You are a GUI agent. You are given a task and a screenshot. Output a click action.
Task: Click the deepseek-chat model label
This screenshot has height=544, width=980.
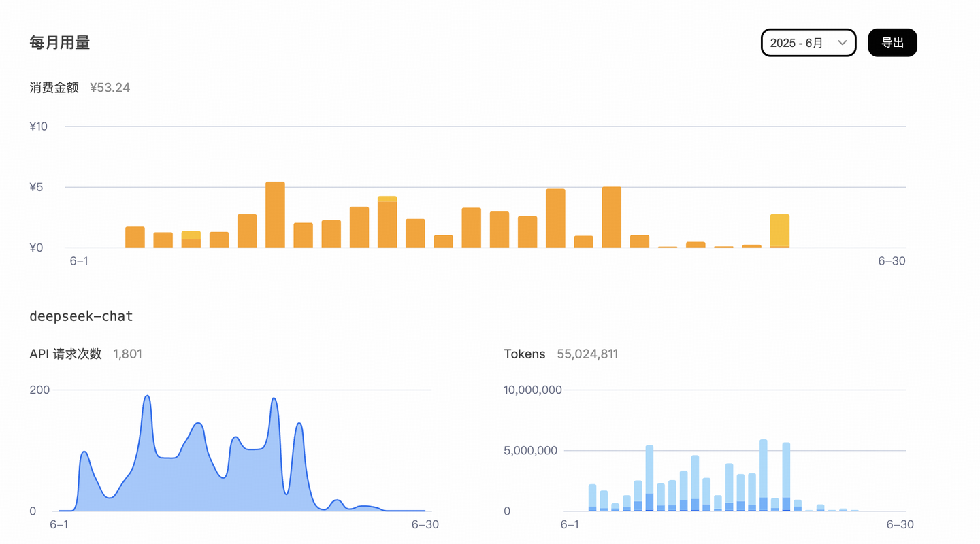point(81,316)
